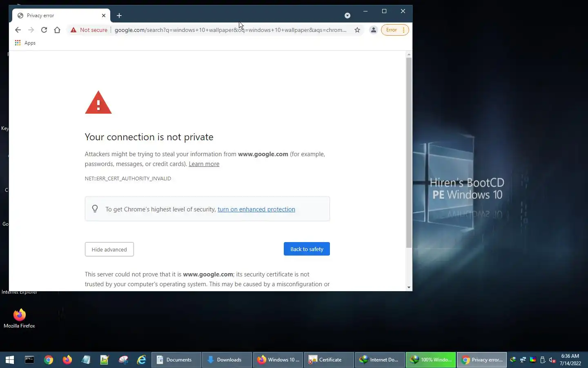588x368 pixels.
Task: Go back using the browser back arrow
Action: tap(18, 30)
